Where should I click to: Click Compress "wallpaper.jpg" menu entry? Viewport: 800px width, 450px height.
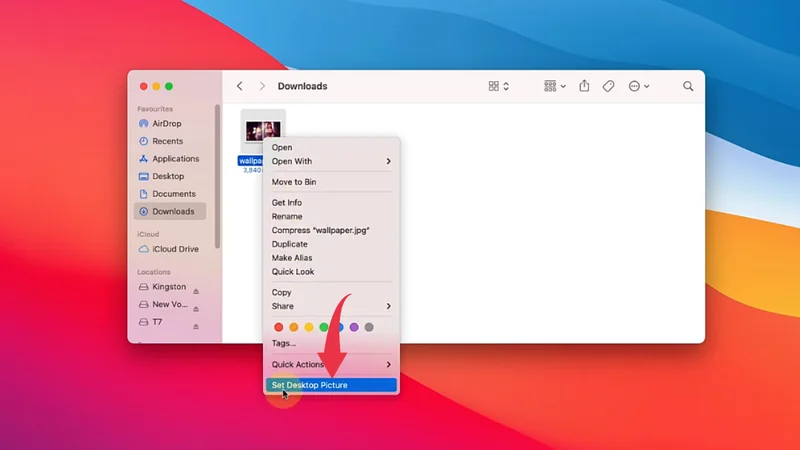pyautogui.click(x=320, y=230)
